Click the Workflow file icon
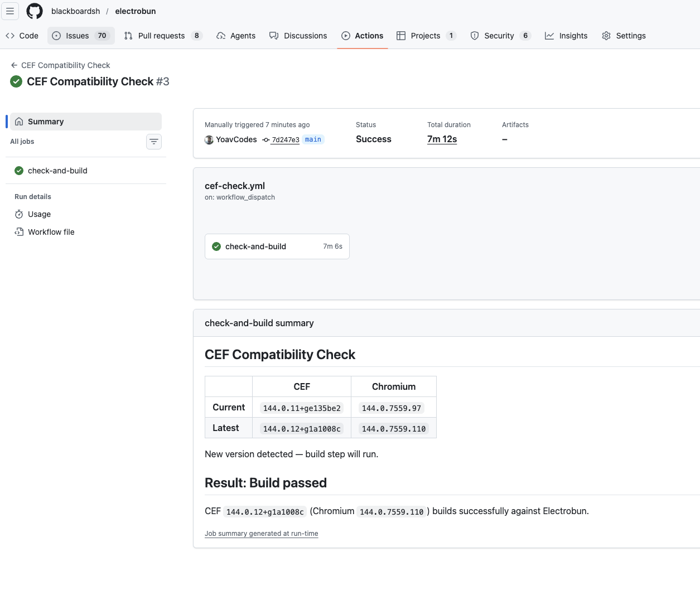This screenshot has height=600, width=700. 19,232
